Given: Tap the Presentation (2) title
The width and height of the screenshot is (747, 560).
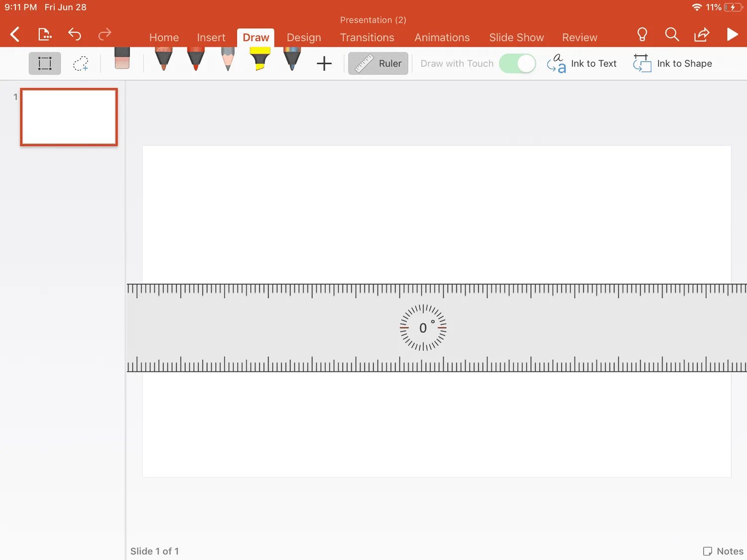Looking at the screenshot, I should point(373,20).
